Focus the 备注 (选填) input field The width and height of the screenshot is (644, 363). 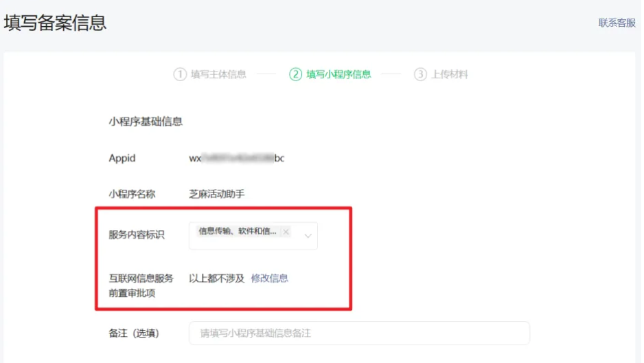pos(359,333)
